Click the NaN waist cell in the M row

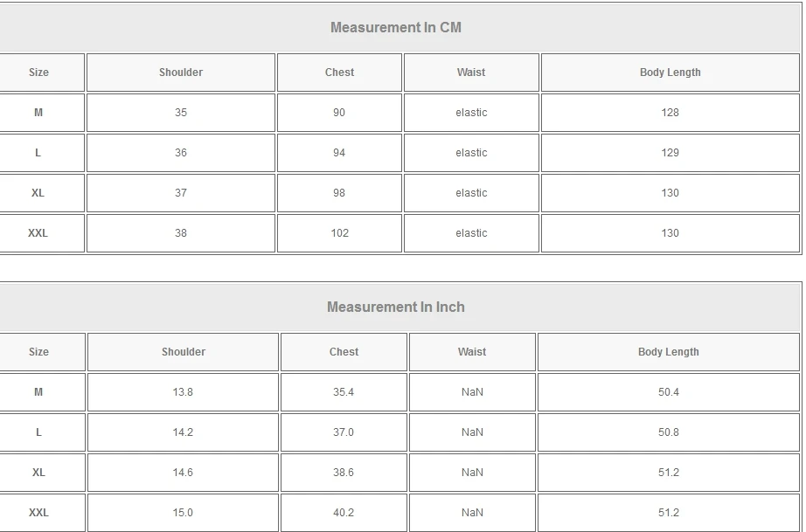[x=472, y=392]
